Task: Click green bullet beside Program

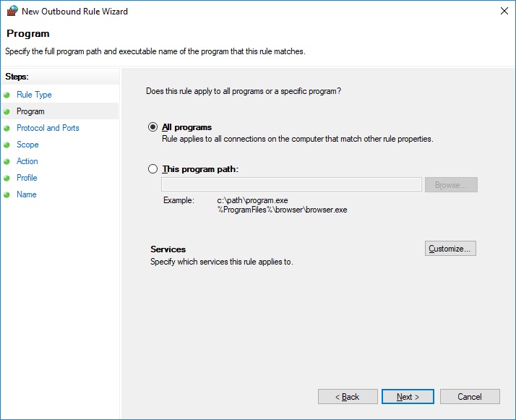Action: [7, 111]
